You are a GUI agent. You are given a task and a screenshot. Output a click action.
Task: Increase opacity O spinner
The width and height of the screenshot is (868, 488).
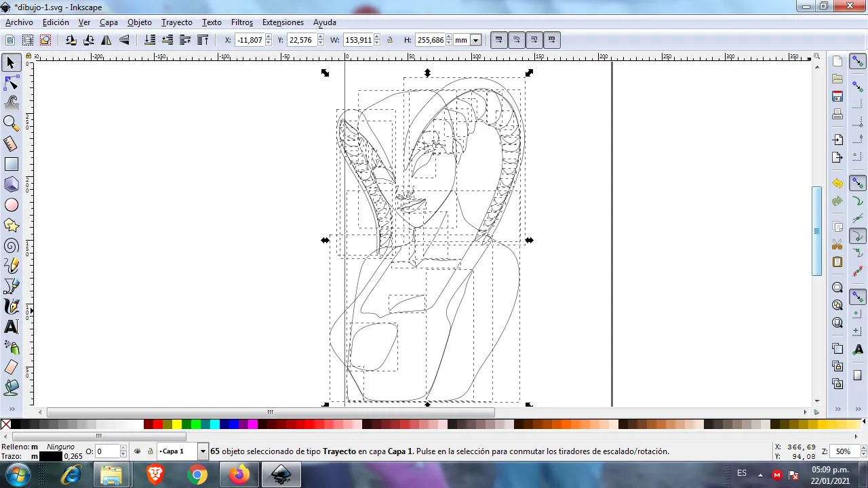pyautogui.click(x=123, y=449)
